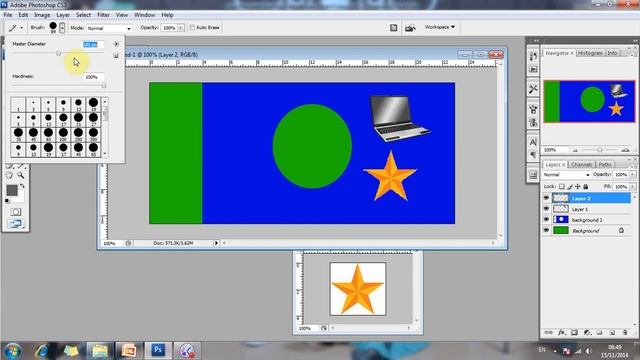This screenshot has height=360, width=640.
Task: Open the Layers Fill arrow
Action: pyautogui.click(x=633, y=187)
